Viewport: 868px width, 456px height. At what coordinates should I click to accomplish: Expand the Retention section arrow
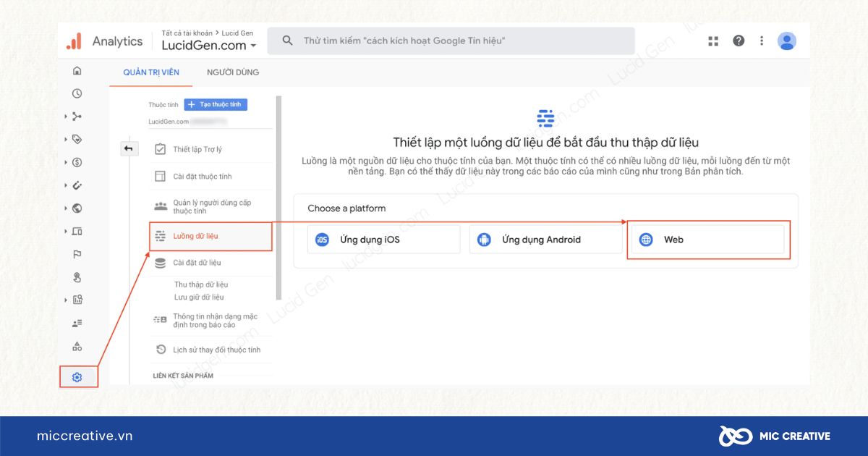[66, 185]
